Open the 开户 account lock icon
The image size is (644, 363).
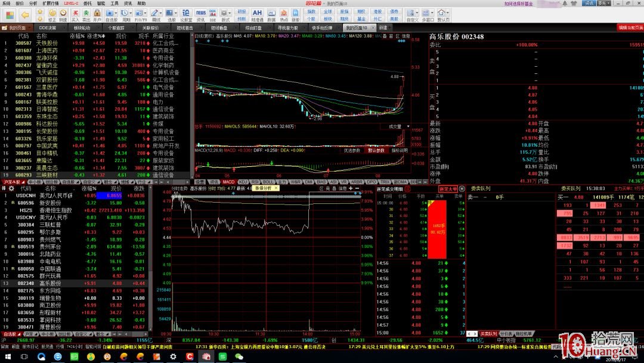click(x=98, y=14)
